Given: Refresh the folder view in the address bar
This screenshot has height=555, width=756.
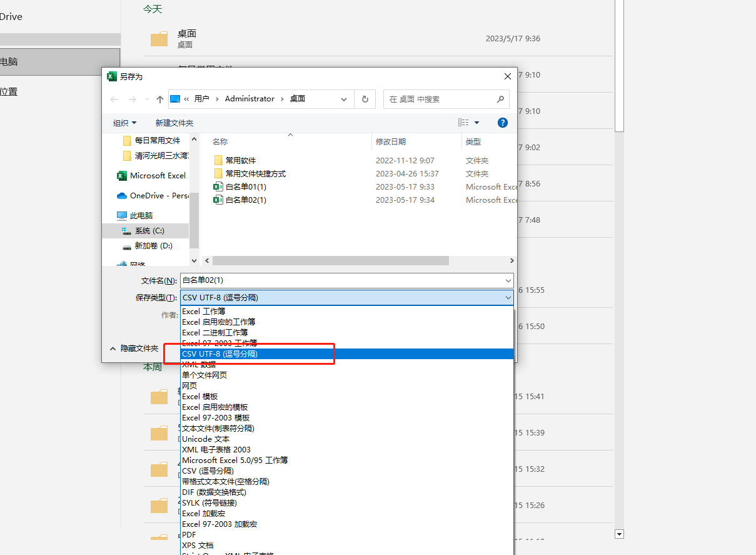Looking at the screenshot, I should point(365,99).
